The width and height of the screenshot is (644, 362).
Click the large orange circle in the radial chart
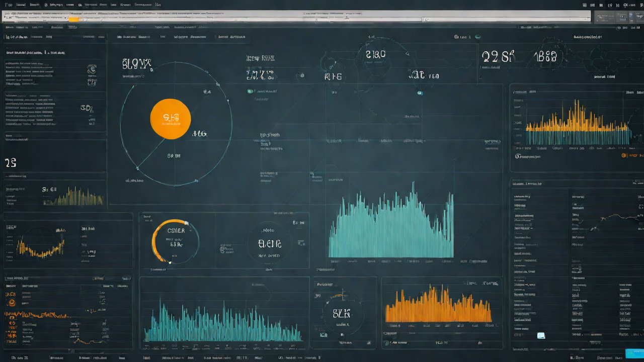(x=171, y=119)
